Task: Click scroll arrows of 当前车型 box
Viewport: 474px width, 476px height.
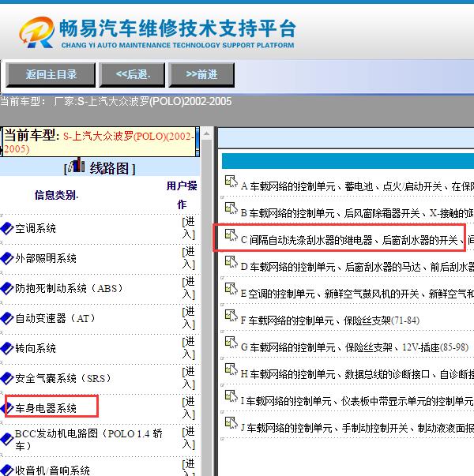Action: pos(197,142)
